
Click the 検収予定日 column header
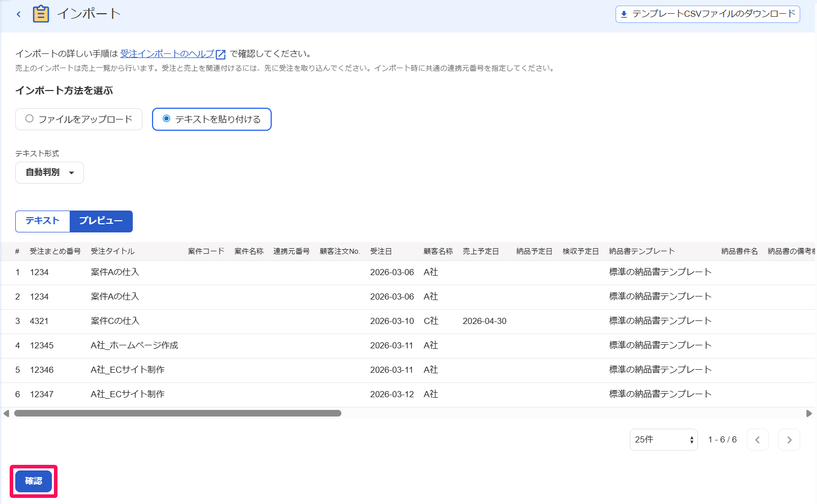coord(580,251)
